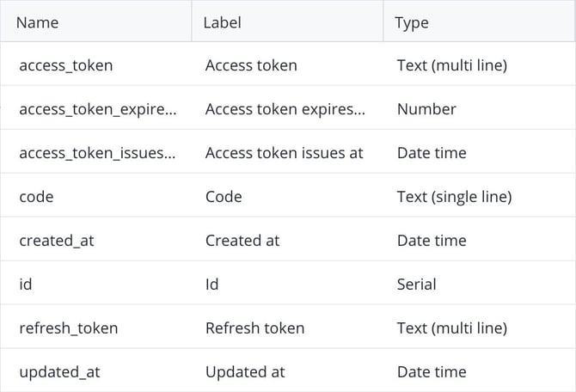Click the 'Access token expires…' label cell

285,109
